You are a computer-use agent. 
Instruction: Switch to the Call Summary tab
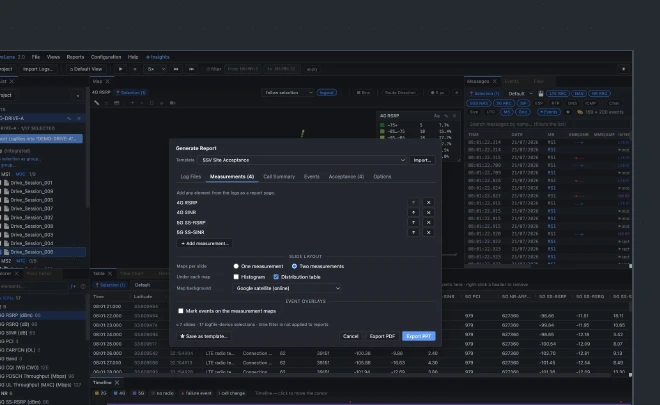point(279,177)
